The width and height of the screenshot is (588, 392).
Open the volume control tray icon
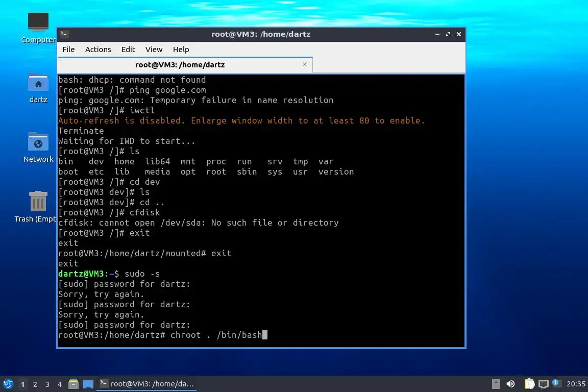[x=510, y=384]
